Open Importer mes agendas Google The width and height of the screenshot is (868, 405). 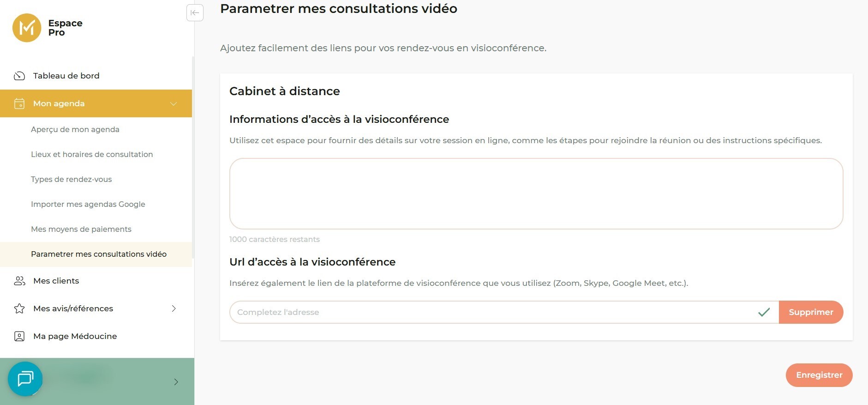[x=88, y=204]
